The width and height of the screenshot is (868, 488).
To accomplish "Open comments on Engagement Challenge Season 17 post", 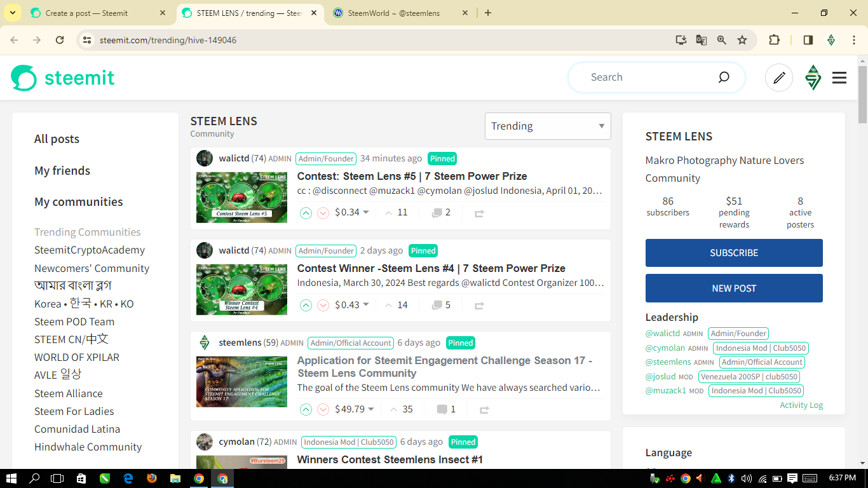I will tap(446, 409).
